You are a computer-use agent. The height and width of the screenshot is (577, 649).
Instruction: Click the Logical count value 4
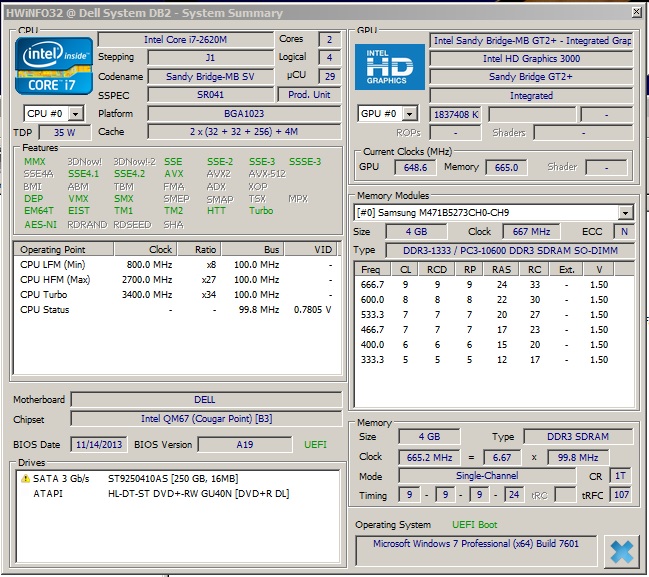coord(329,58)
